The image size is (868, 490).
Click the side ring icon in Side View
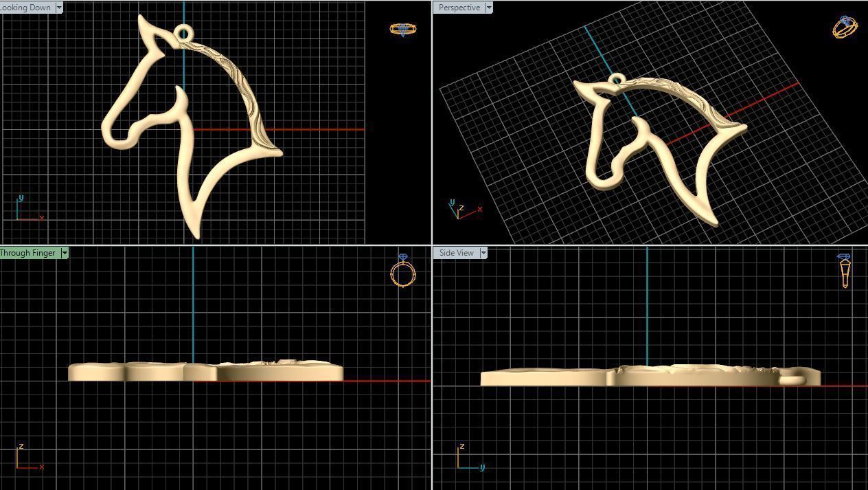point(845,271)
